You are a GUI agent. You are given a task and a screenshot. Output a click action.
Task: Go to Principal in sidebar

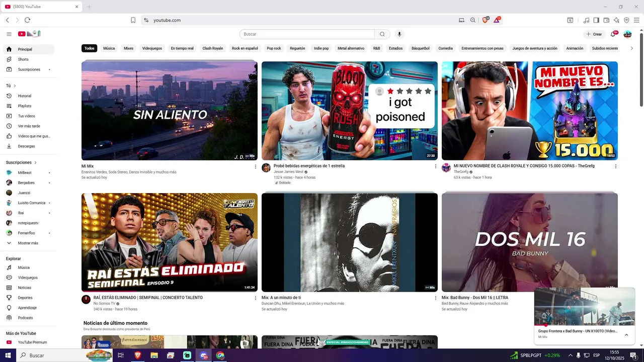click(29, 49)
